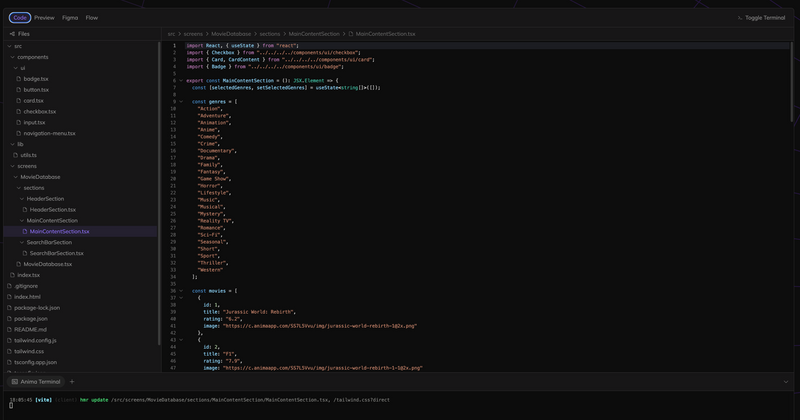The image size is (800, 420).
Task: Collapse the components folder
Action: [13, 57]
